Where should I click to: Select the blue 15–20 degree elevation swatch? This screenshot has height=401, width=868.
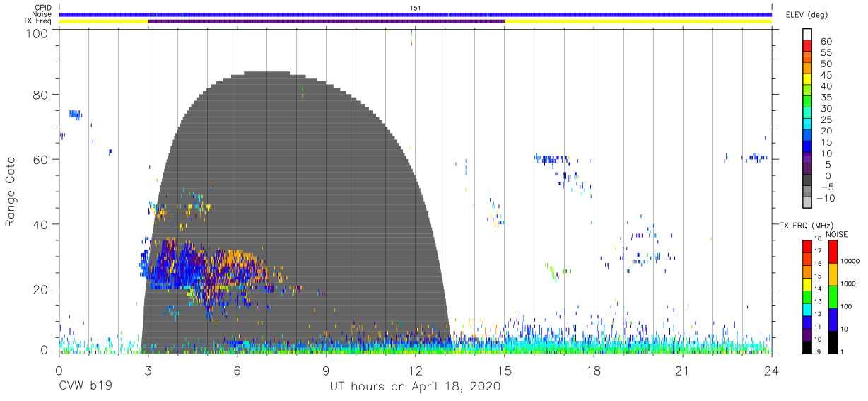(807, 136)
